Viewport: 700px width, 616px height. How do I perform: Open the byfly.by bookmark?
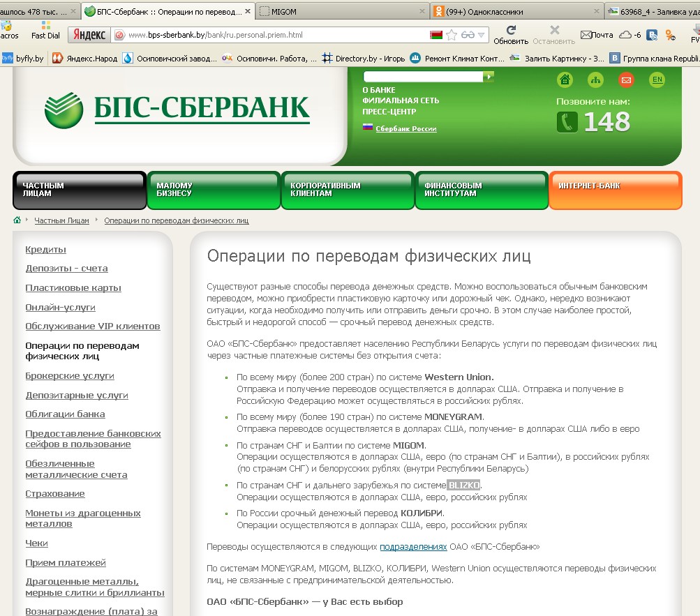click(x=22, y=59)
